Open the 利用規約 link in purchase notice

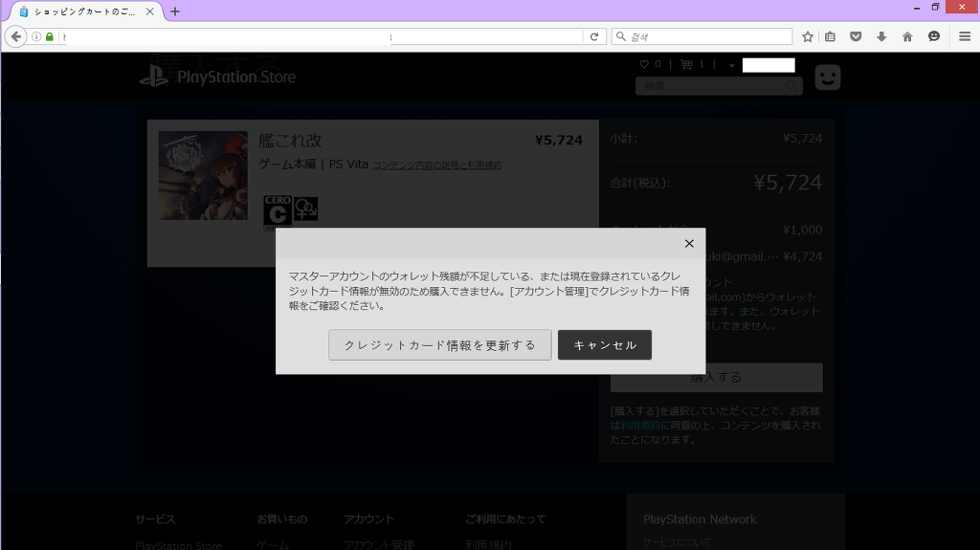(640, 426)
